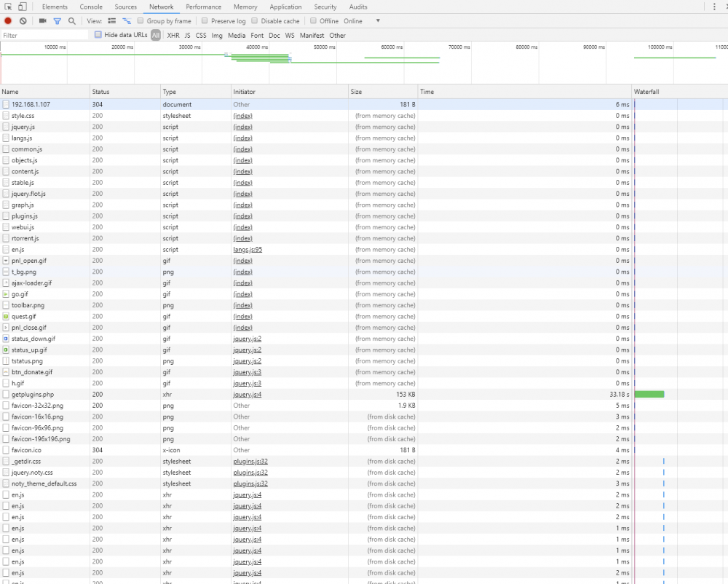The height and width of the screenshot is (584, 728).
Task: Select the pnl_open.gif file icon
Action: [6, 261]
